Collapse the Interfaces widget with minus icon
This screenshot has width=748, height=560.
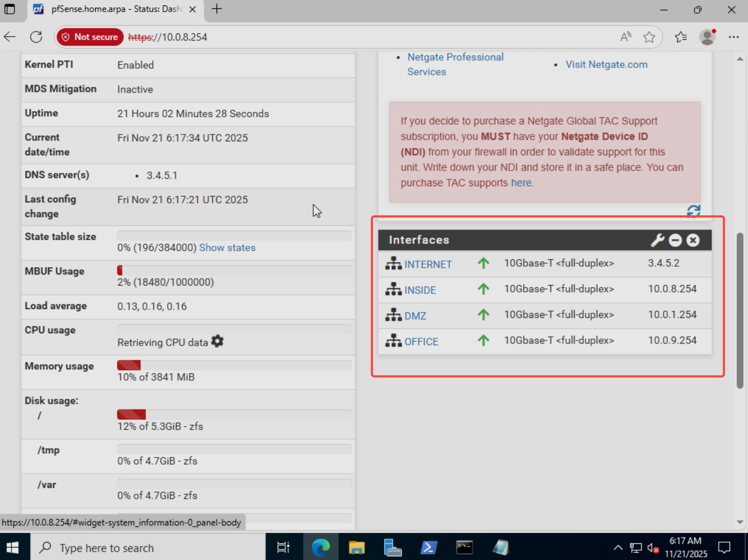(675, 240)
